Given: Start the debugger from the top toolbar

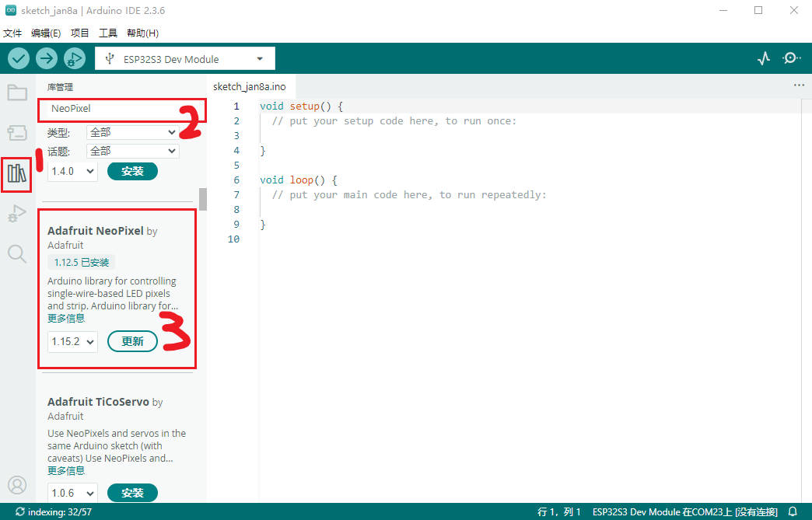Looking at the screenshot, I should 75,58.
